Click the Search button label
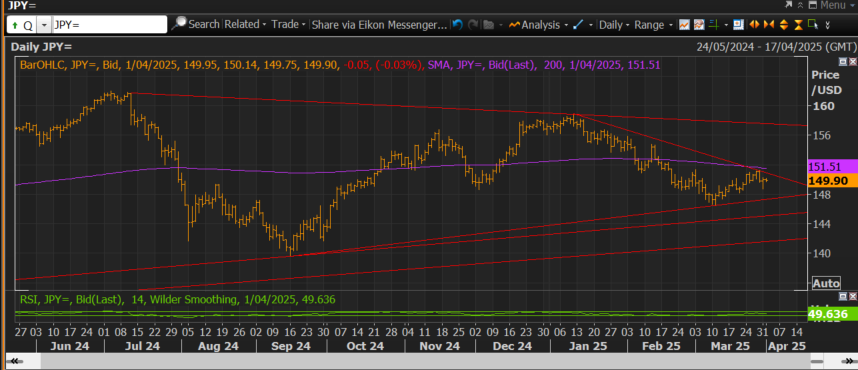858x370 pixels. [204, 25]
